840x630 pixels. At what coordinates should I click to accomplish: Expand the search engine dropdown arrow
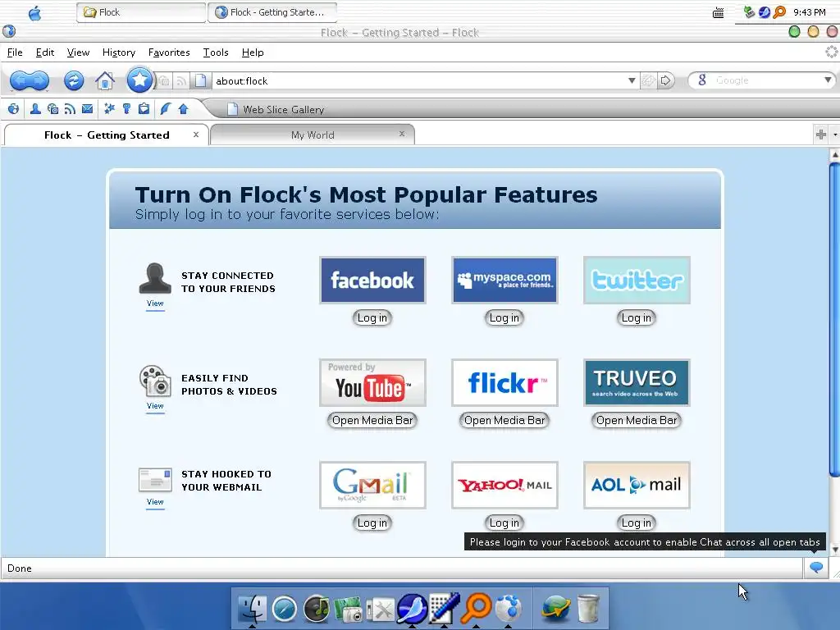click(x=828, y=80)
